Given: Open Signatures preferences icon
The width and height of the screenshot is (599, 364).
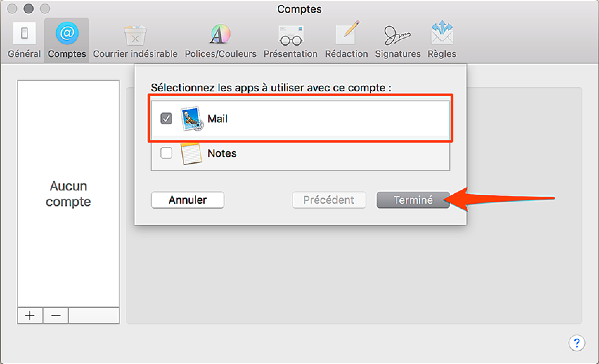Looking at the screenshot, I should coord(398,35).
